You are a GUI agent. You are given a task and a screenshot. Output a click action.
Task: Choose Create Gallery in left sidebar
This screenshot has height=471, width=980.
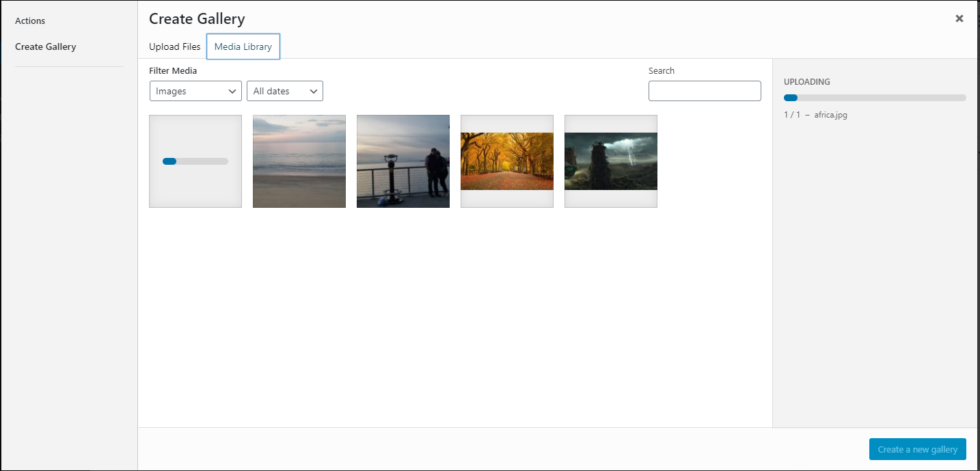click(x=46, y=47)
